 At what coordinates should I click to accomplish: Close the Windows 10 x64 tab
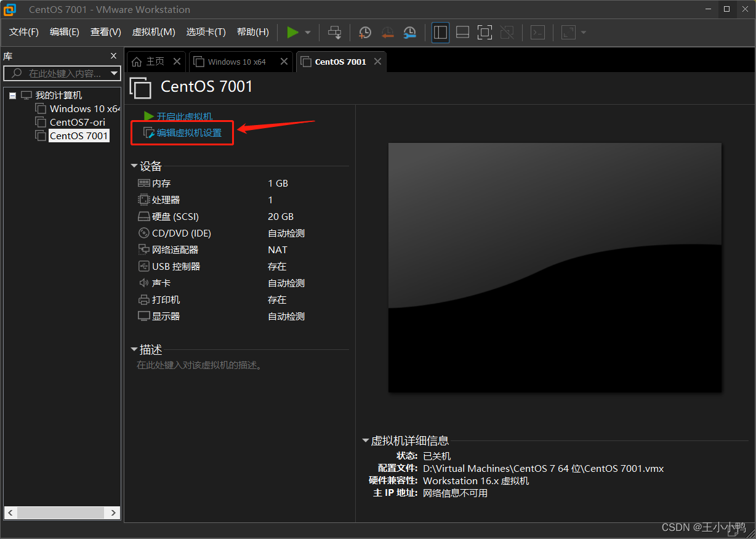(x=284, y=62)
